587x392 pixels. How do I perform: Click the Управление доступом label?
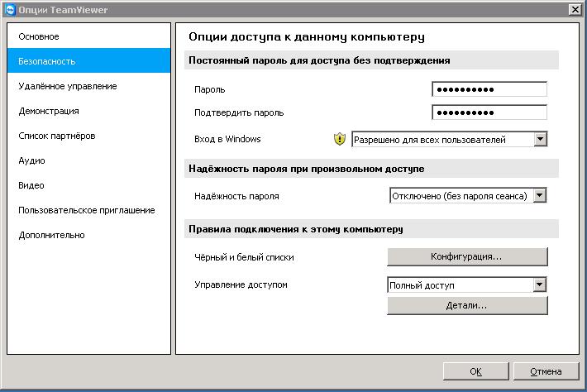coord(241,284)
